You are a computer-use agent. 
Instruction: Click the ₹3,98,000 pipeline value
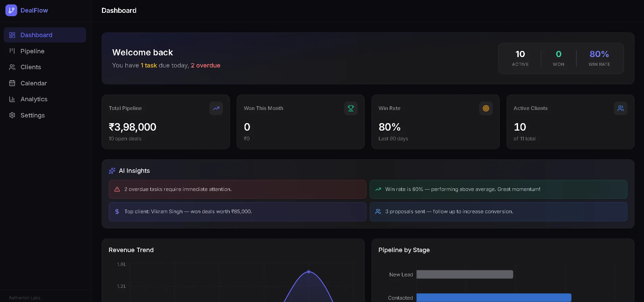132,127
